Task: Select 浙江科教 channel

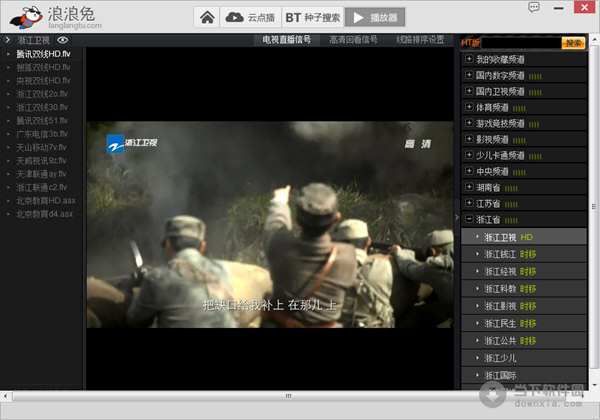Action: click(524, 288)
